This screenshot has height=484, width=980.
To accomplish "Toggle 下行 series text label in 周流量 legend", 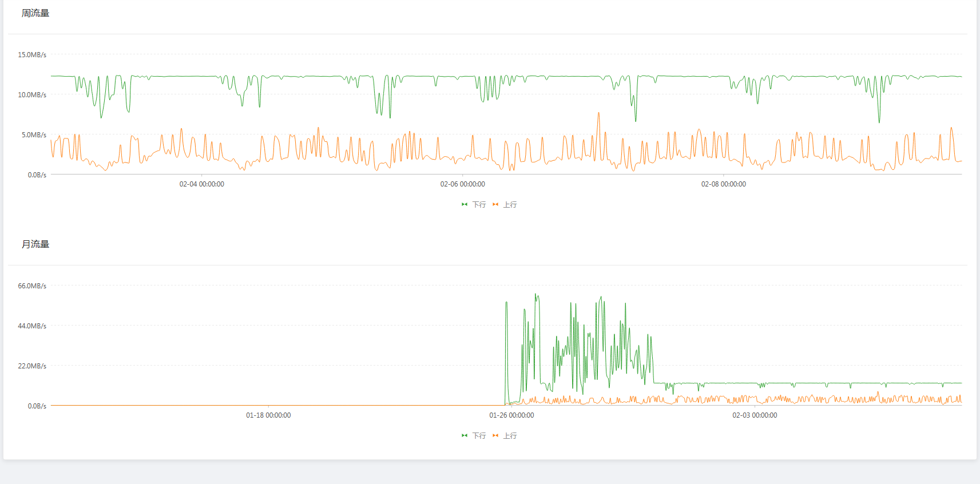I will (479, 205).
